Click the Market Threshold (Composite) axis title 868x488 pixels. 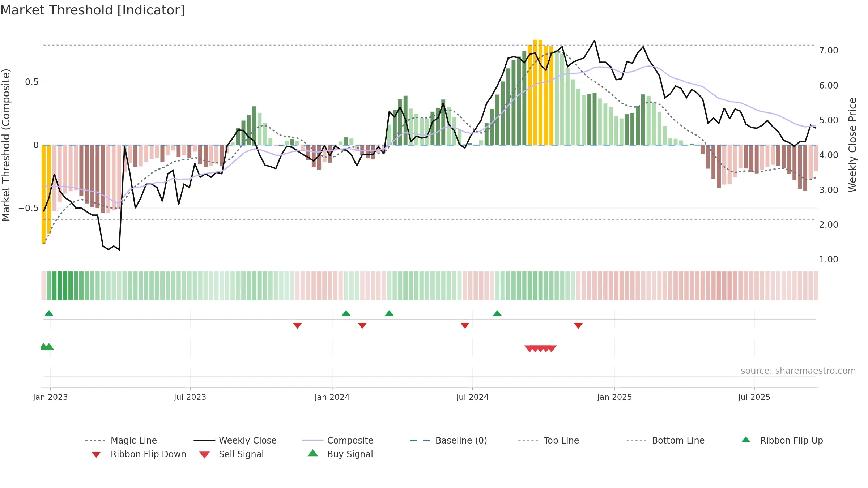tap(6, 145)
